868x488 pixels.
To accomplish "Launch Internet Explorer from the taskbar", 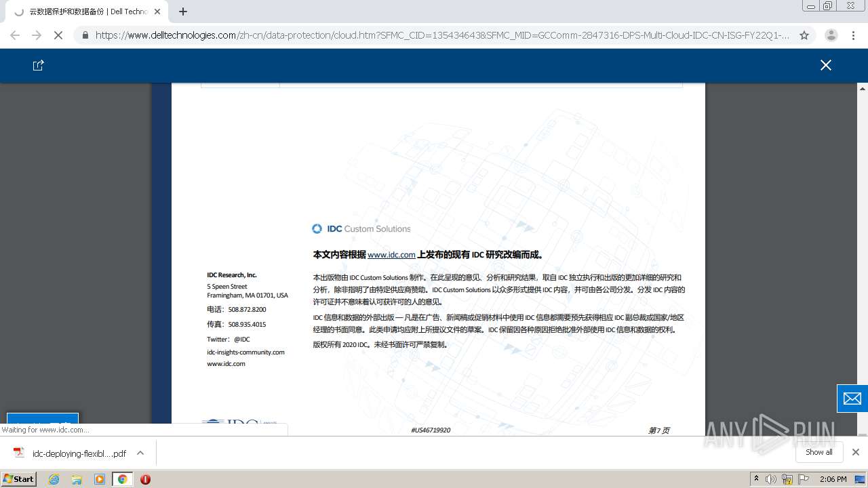I will pos(54,479).
